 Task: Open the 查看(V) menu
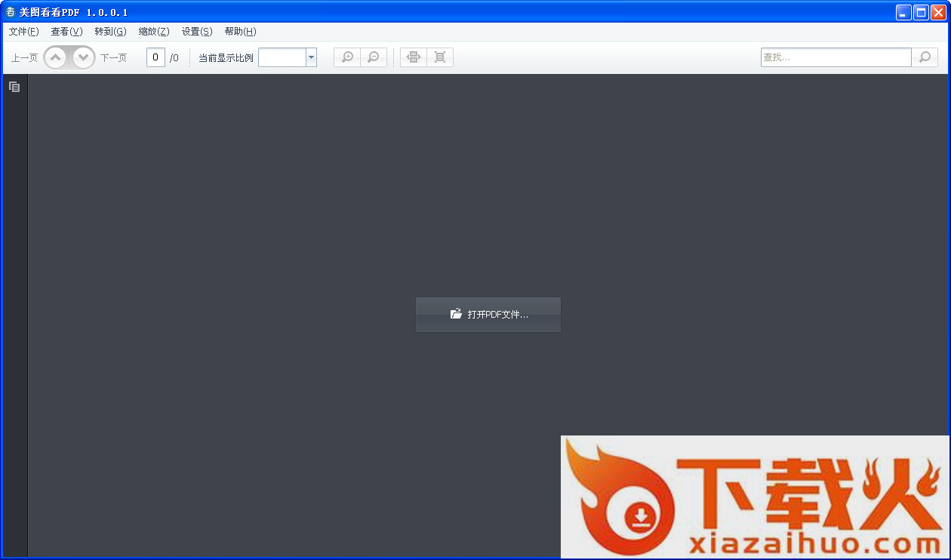click(66, 32)
